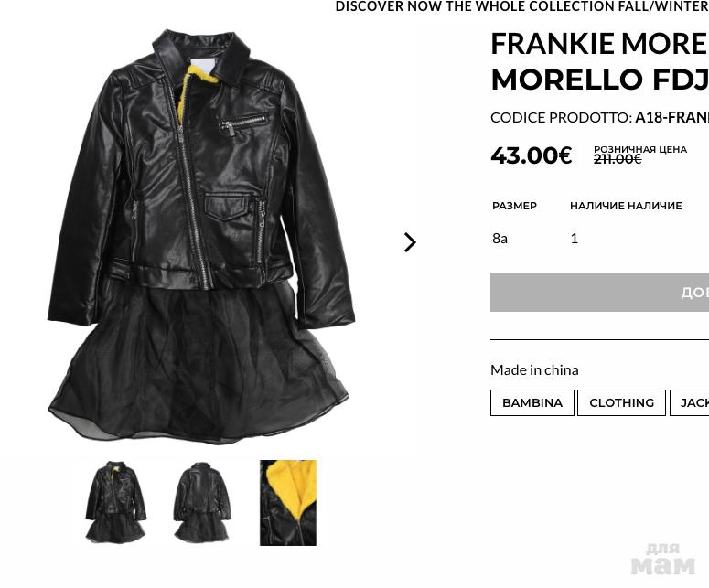The height and width of the screenshot is (588, 709).
Task: Click the НАЛИЧИЕ column header
Action: pos(626,206)
